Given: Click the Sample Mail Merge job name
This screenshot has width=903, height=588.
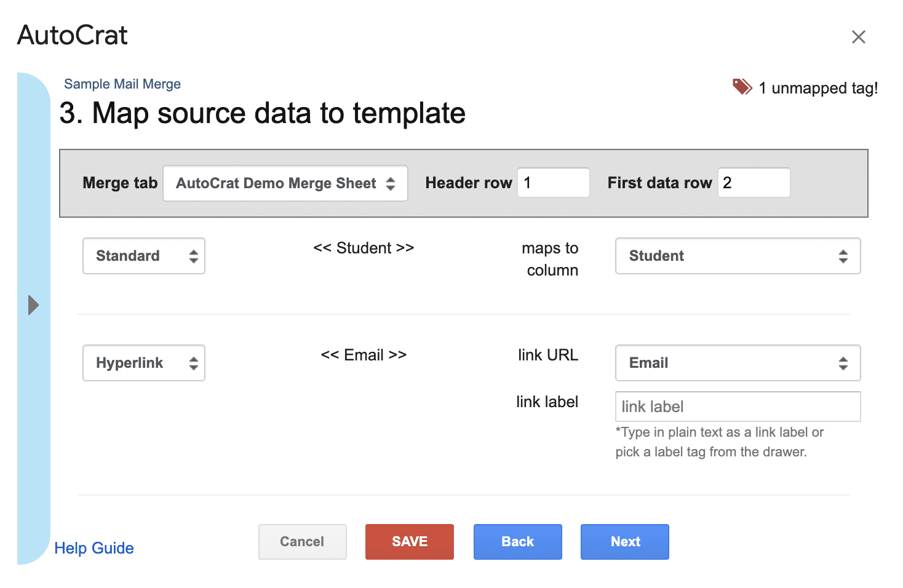Looking at the screenshot, I should tap(122, 84).
